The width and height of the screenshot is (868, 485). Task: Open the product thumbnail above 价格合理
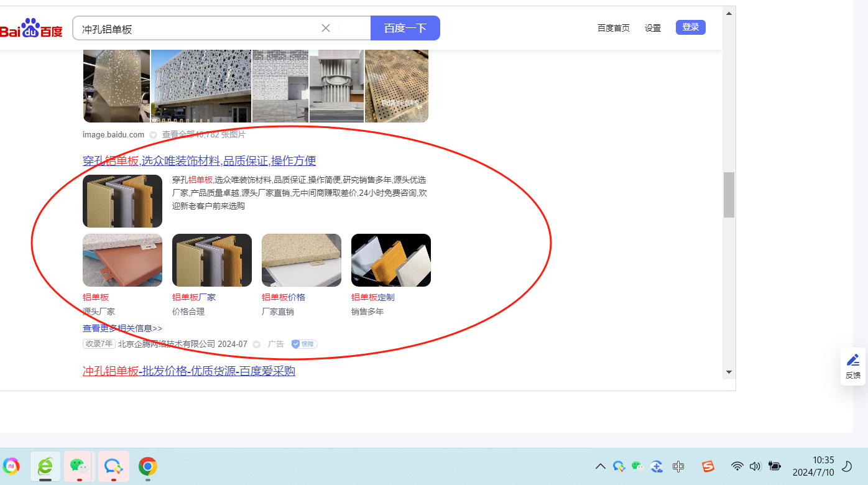(x=212, y=260)
